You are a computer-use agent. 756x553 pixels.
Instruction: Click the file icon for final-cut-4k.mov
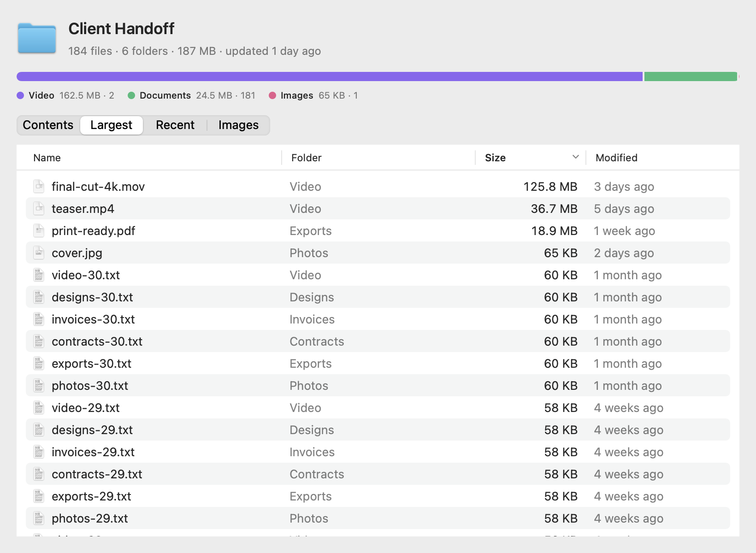[39, 186]
